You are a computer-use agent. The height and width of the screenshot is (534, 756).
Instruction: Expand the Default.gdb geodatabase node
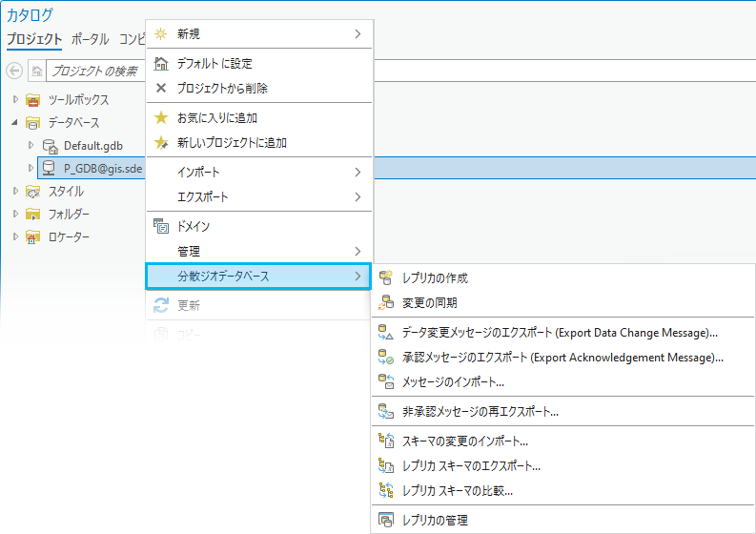[31, 146]
